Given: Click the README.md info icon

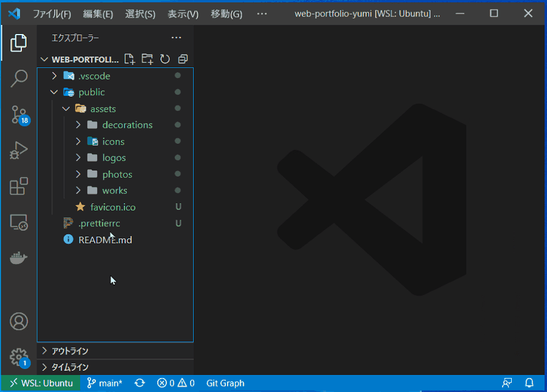Looking at the screenshot, I should (x=69, y=239).
